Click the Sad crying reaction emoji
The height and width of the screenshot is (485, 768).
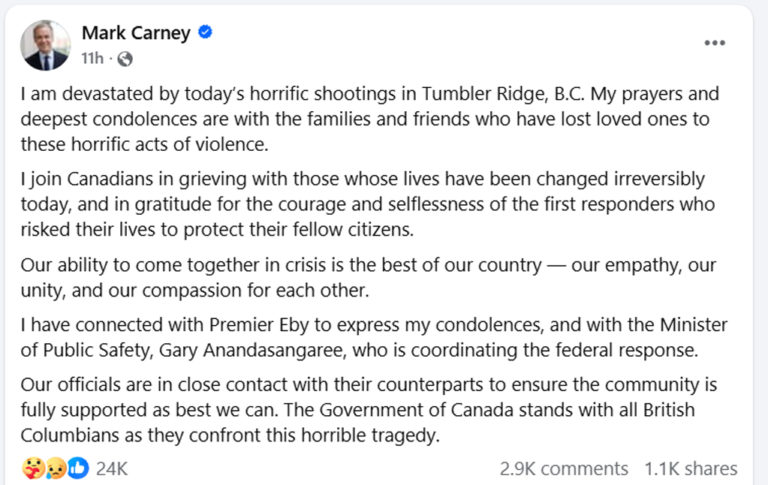pos(54,467)
